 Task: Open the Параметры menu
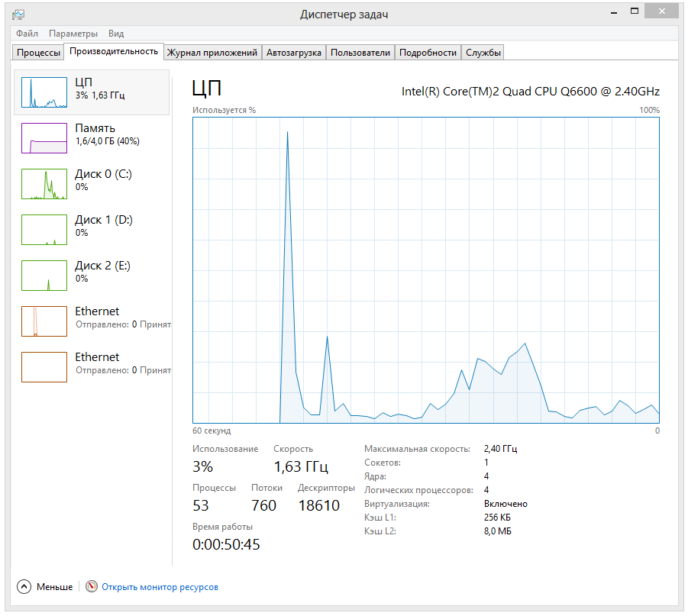pos(73,34)
